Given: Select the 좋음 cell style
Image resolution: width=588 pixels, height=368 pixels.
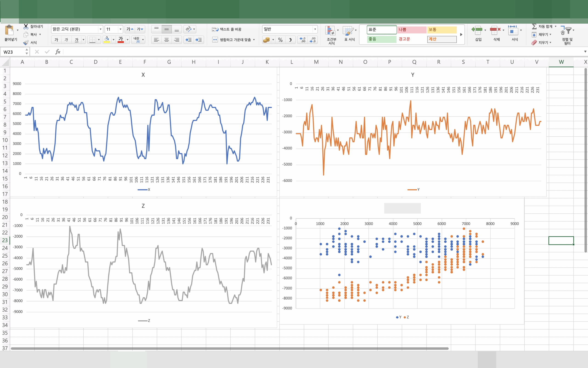Looking at the screenshot, I should click(x=382, y=39).
